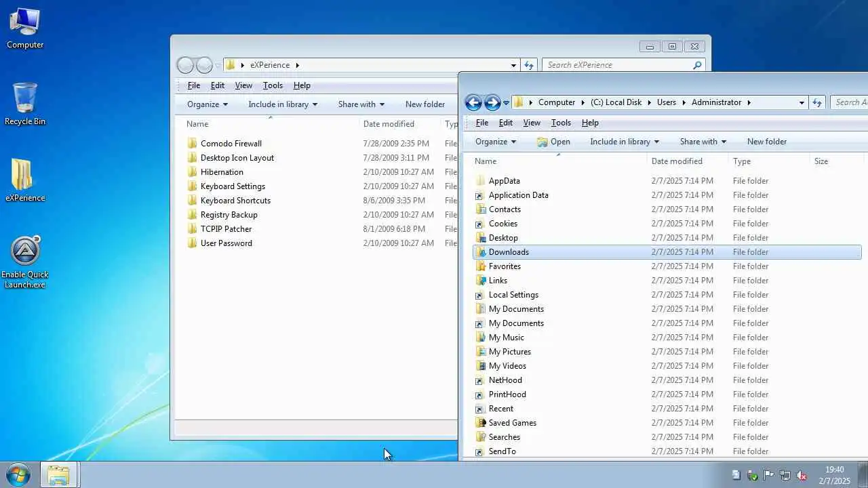Expand address bar history in eXPerience window
This screenshot has height=488, width=868.
(513, 65)
